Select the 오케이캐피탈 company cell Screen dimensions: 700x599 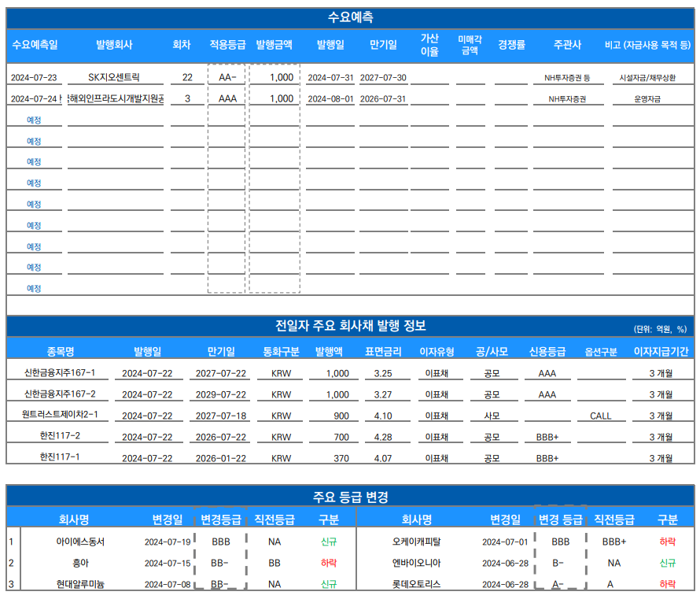pos(416,542)
